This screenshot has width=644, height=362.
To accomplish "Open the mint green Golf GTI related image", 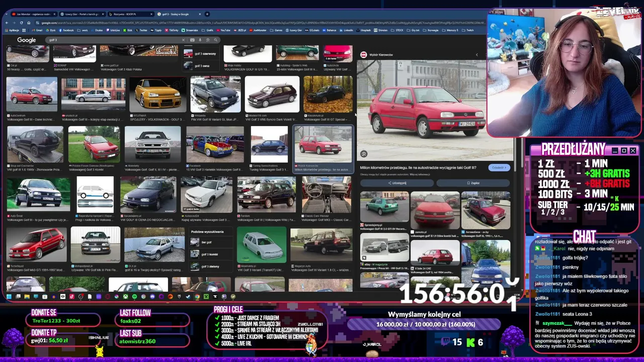I will [x=384, y=207].
